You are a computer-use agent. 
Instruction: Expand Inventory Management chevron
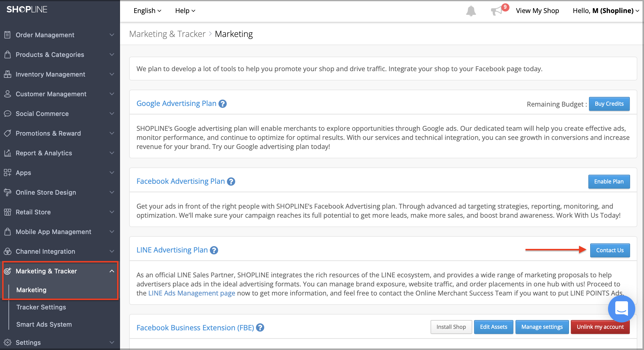click(x=112, y=74)
